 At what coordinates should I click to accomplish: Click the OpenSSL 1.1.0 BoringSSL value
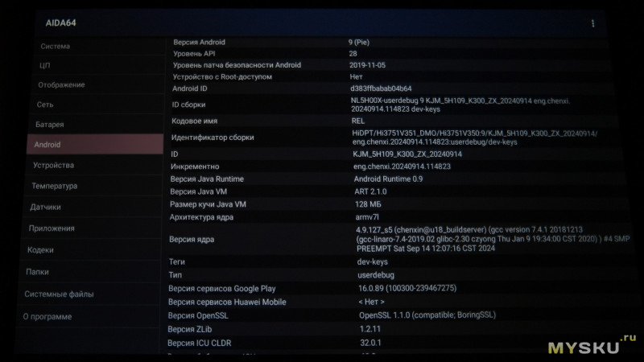pyautogui.click(x=427, y=315)
